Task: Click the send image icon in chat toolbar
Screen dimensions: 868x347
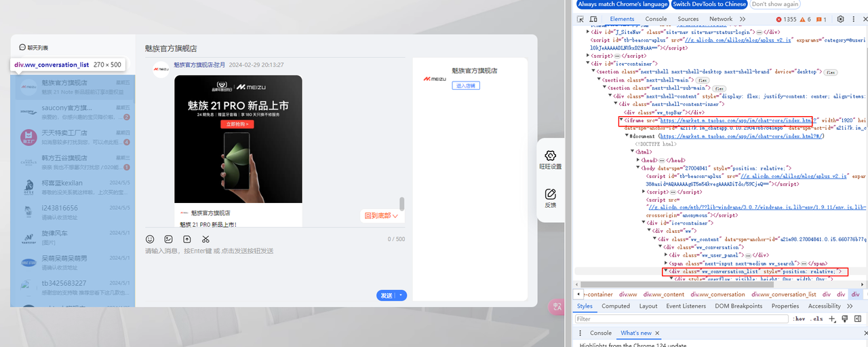Action: [168, 239]
